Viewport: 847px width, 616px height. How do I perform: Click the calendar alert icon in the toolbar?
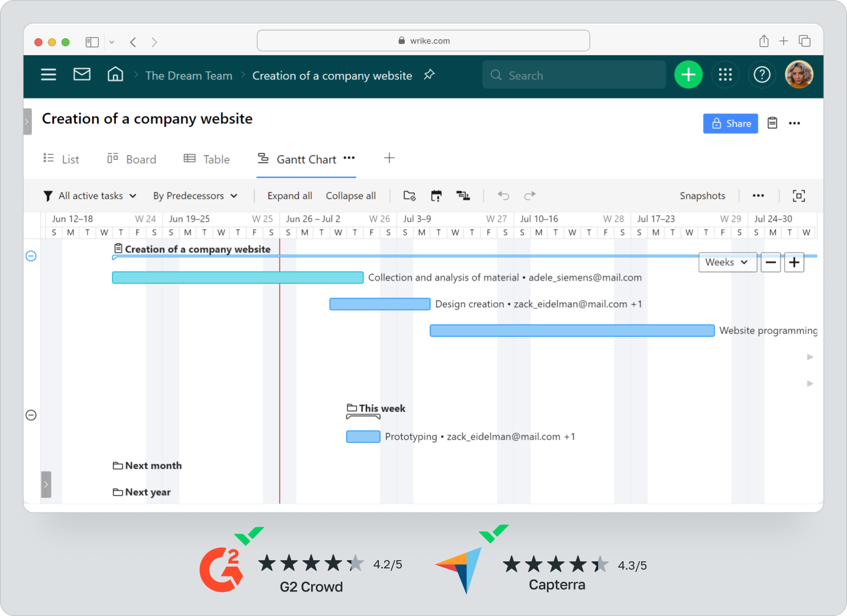(x=436, y=195)
